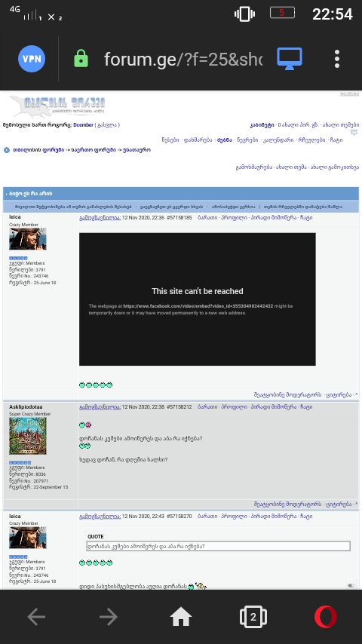Screen dimensions: 362x644
Task: Open the კალენდარი calendar menu link
Action: [x=278, y=140]
